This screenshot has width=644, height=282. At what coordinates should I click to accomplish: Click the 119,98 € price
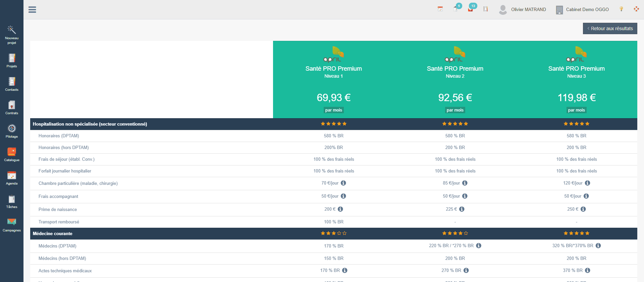click(577, 97)
